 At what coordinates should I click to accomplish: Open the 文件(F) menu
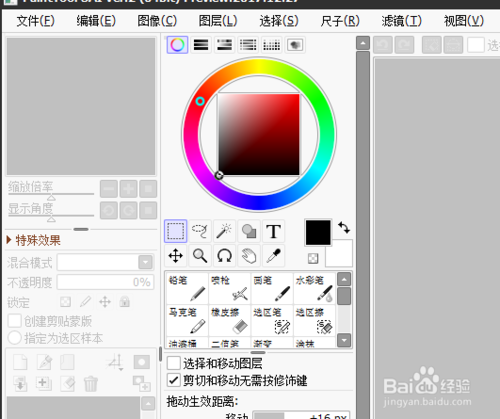(35, 21)
